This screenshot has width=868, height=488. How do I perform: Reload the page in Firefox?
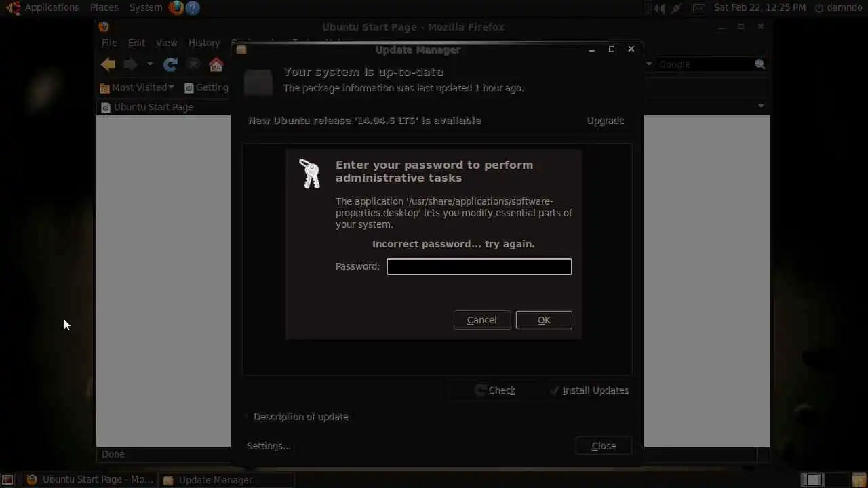pyautogui.click(x=171, y=64)
